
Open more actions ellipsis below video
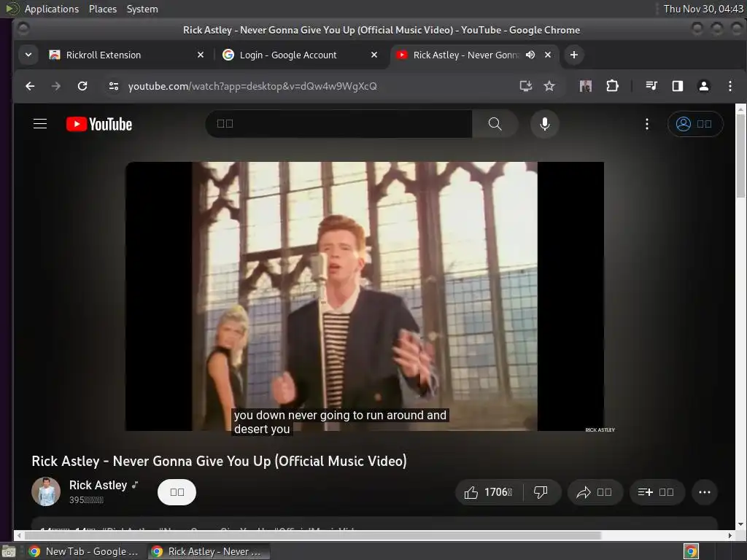[x=705, y=492]
